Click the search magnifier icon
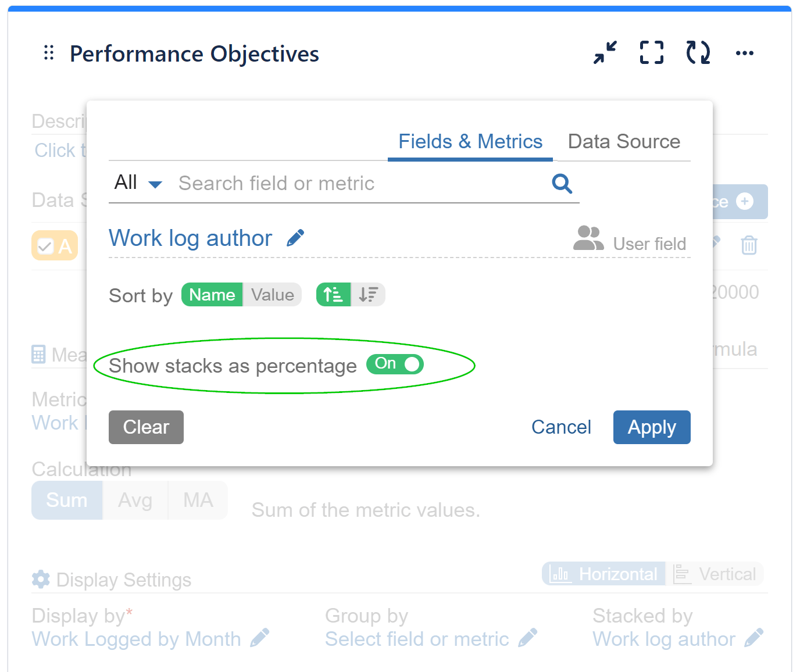Viewport: 800px width, 672px height. (562, 183)
